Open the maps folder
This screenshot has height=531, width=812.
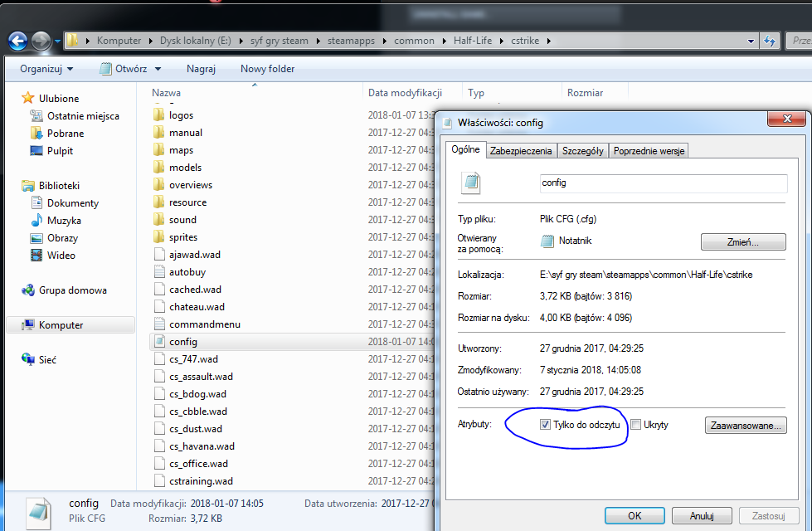181,150
